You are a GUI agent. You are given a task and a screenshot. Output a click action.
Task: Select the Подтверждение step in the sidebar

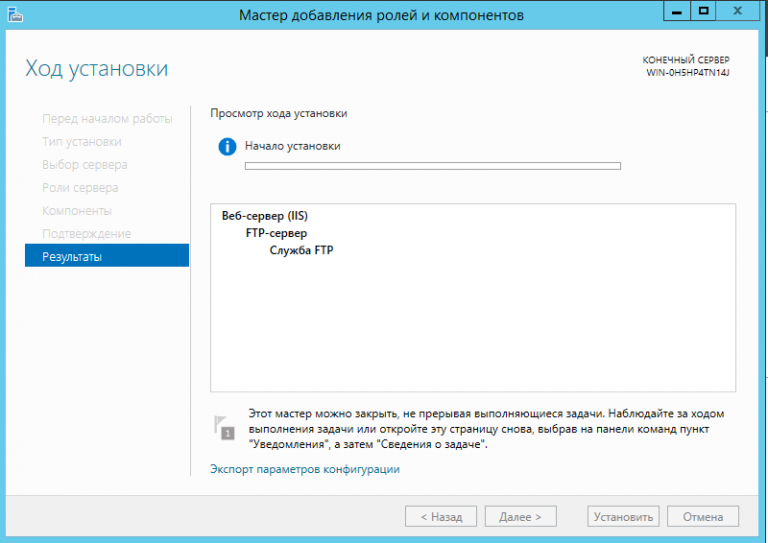point(86,234)
